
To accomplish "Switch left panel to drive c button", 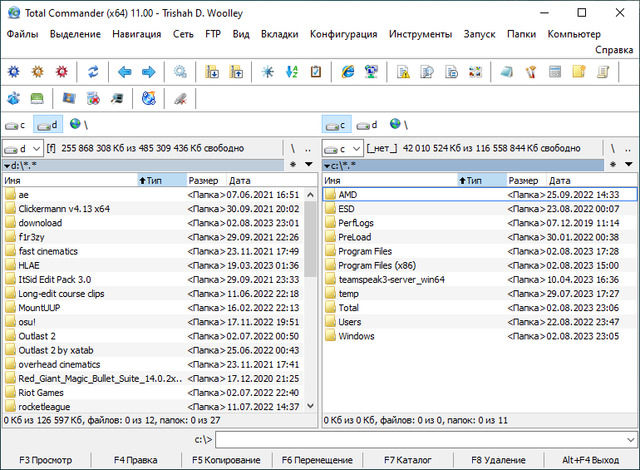I will pyautogui.click(x=16, y=125).
